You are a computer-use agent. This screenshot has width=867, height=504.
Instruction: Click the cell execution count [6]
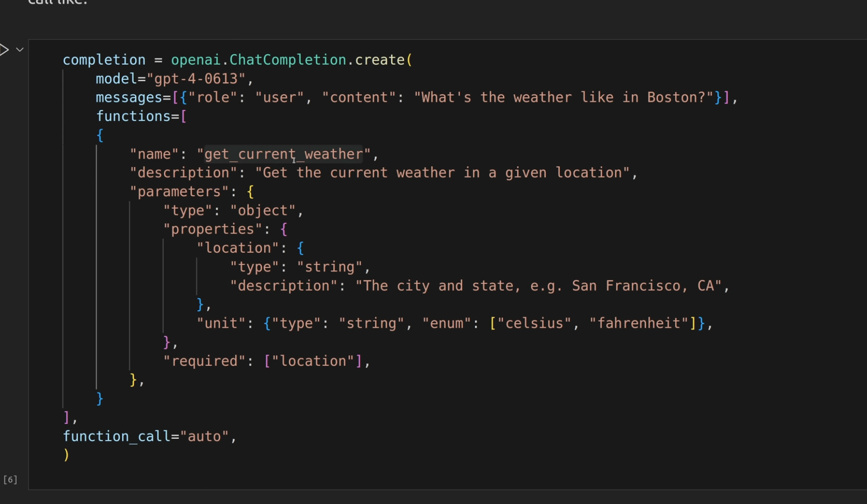[10, 479]
